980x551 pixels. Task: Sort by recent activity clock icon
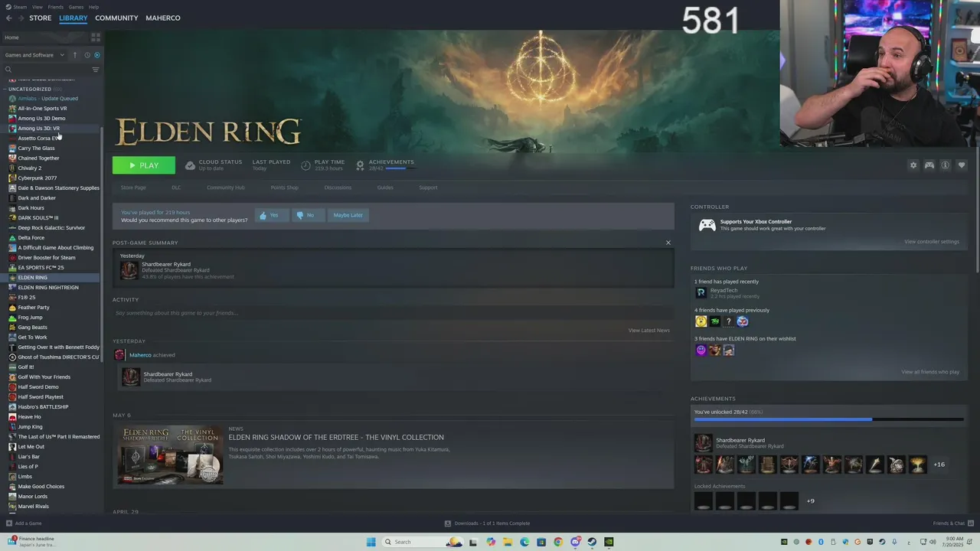[87, 55]
